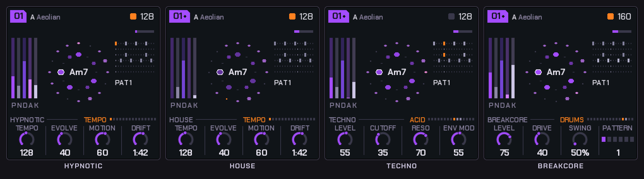644x179 pixels.
Task: Click the RESO knob in Techno panel
Action: tap(421, 139)
